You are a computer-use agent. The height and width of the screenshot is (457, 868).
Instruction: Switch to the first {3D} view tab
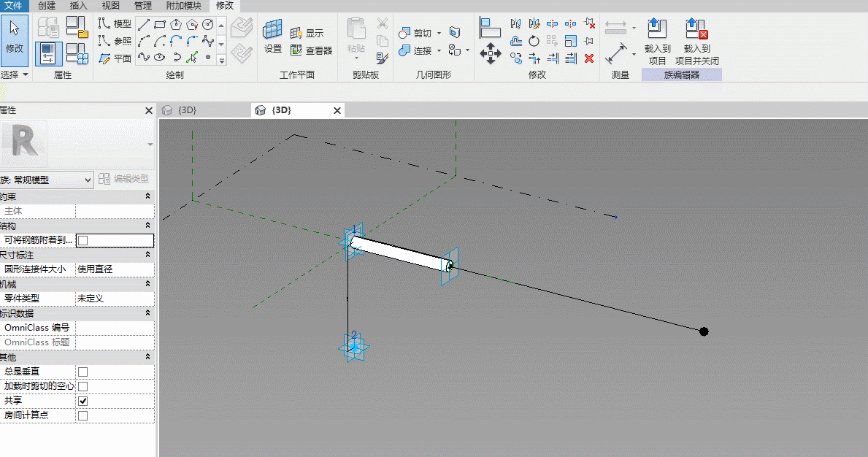tap(187, 110)
